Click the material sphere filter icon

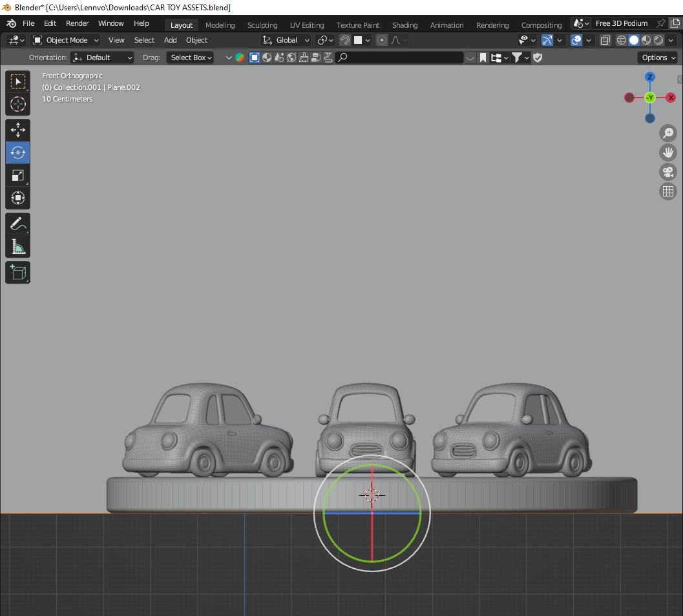[267, 58]
